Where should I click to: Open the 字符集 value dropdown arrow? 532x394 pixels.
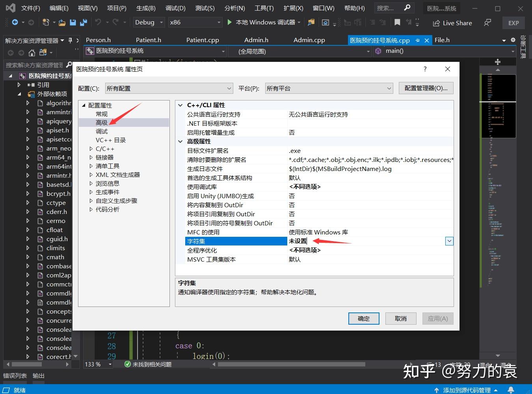point(449,241)
